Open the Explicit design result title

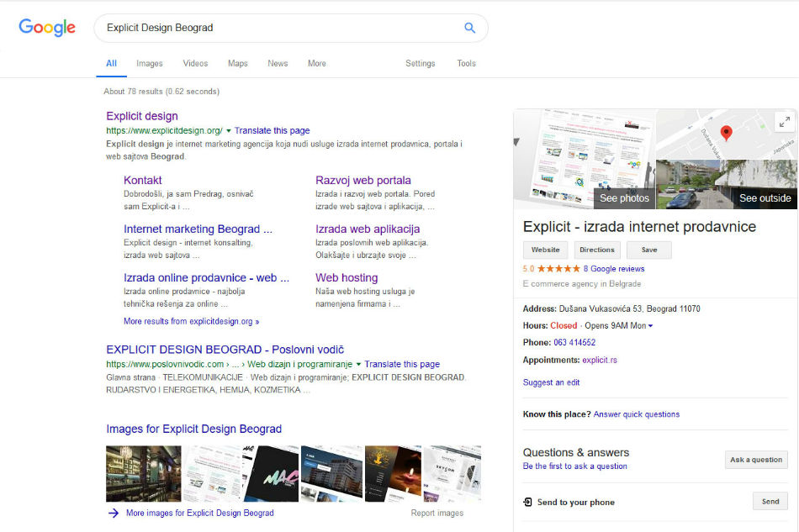click(x=141, y=116)
